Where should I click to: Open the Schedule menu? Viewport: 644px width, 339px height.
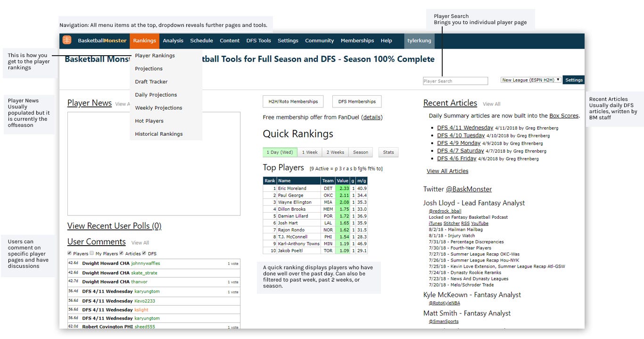(201, 41)
